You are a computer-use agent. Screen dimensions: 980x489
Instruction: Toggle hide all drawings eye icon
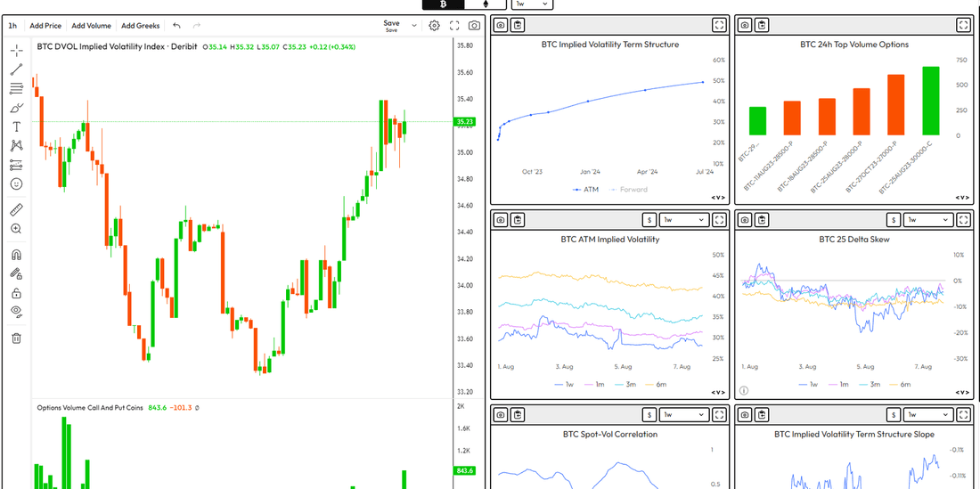pyautogui.click(x=17, y=311)
